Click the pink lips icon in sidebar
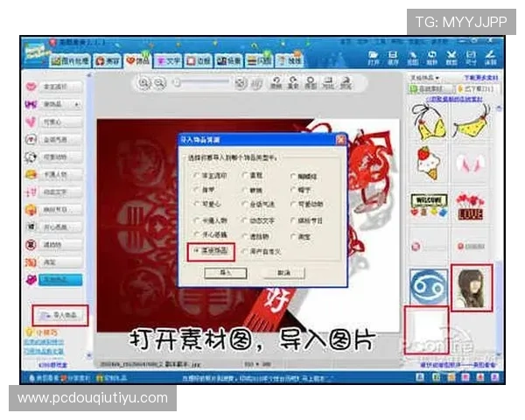The width and height of the screenshot is (525, 420). (x=31, y=87)
